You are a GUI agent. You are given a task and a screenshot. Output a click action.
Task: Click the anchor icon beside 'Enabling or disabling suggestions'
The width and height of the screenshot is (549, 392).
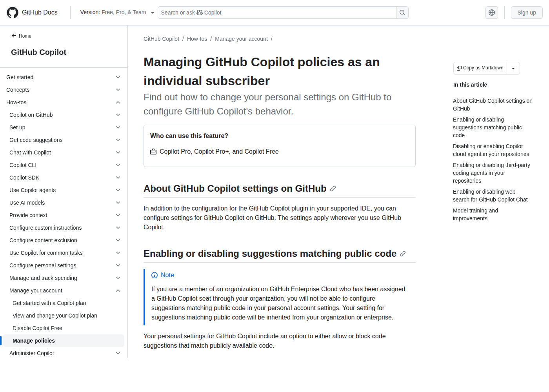[402, 254]
